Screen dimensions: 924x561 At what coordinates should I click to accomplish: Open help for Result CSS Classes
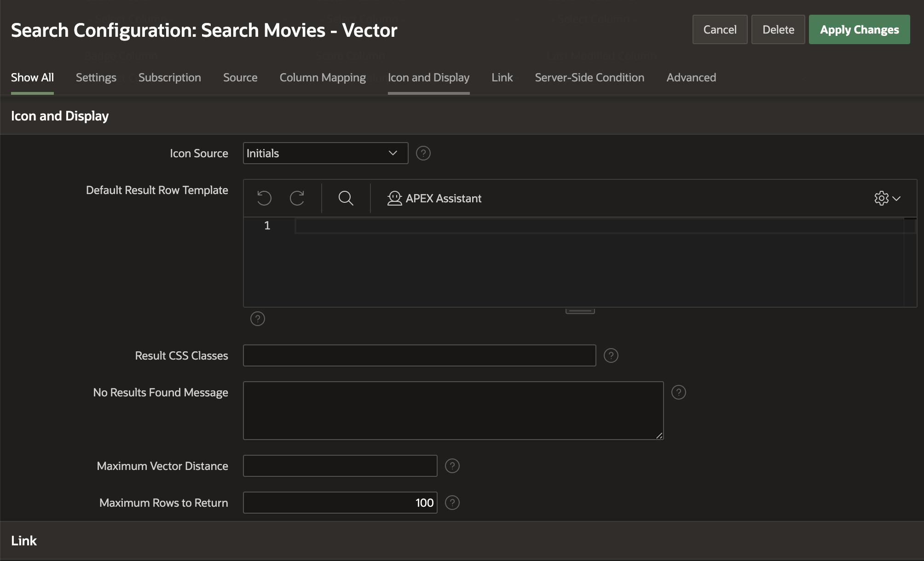611,355
